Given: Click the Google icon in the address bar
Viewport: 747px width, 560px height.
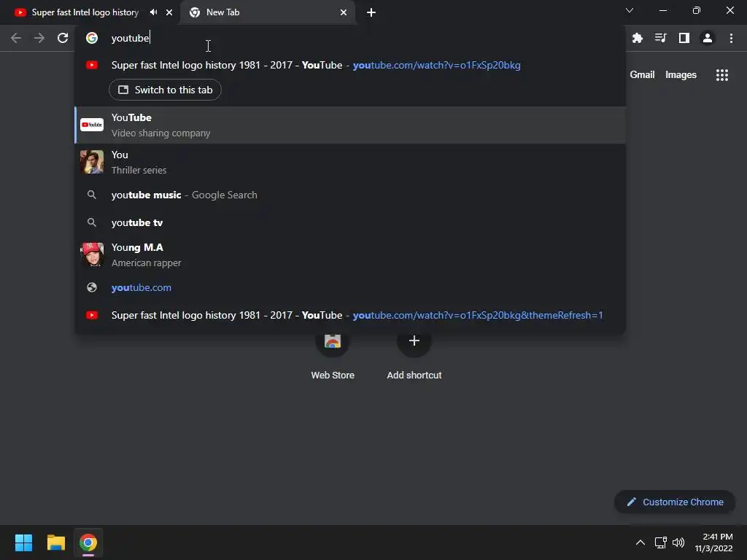Looking at the screenshot, I should pyautogui.click(x=92, y=38).
